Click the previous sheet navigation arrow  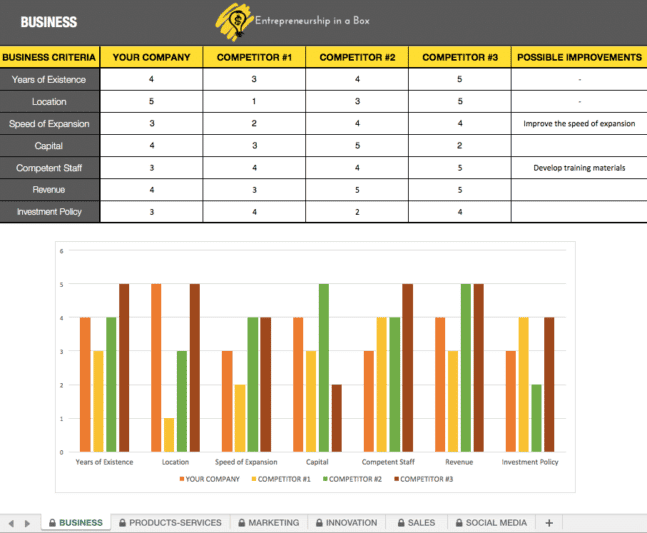11,523
